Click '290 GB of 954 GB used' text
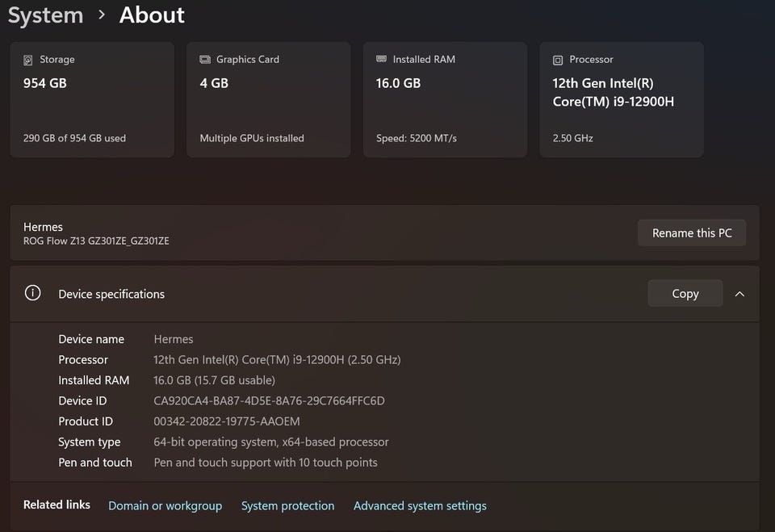 click(74, 138)
